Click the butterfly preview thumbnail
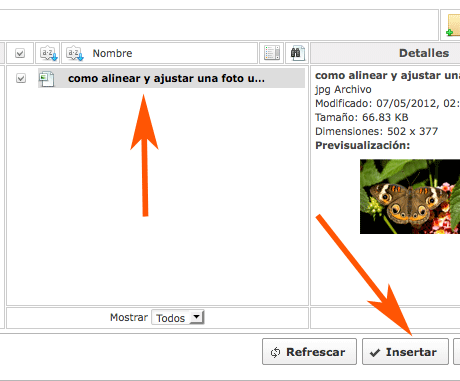Viewport: 460px width, 381px height. 410,196
